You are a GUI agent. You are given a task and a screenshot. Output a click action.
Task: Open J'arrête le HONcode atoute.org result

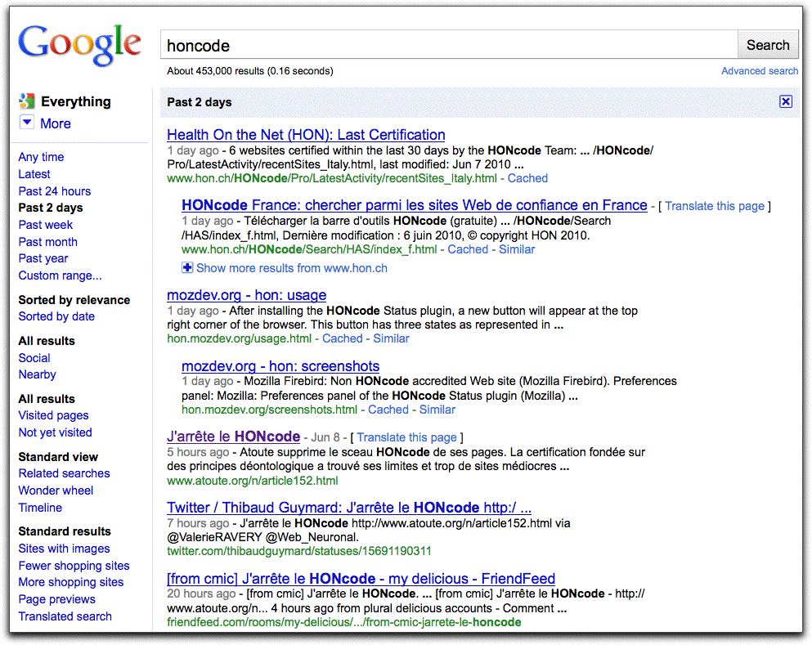click(x=234, y=437)
